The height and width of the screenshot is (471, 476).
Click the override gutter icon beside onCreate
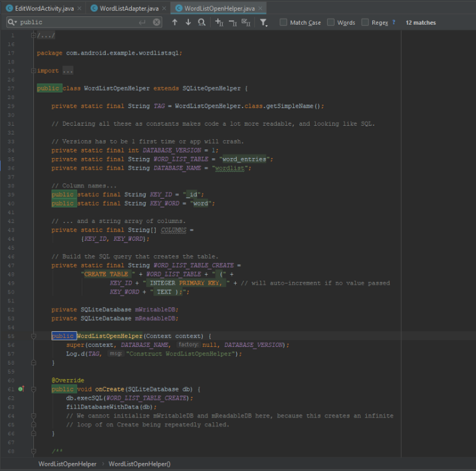pyautogui.click(x=21, y=389)
